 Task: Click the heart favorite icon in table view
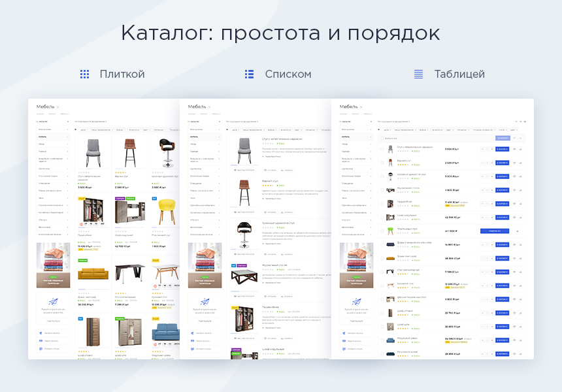click(x=515, y=148)
